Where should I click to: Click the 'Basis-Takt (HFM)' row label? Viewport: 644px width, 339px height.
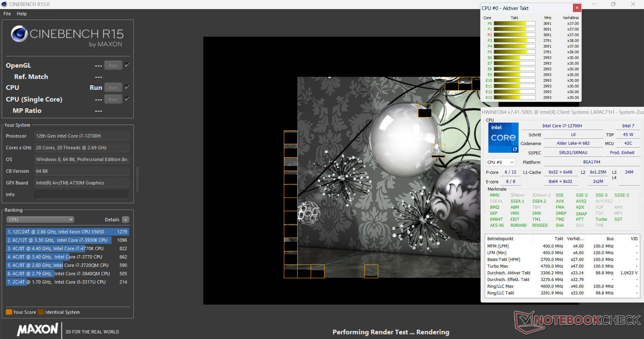pyautogui.click(x=503, y=260)
